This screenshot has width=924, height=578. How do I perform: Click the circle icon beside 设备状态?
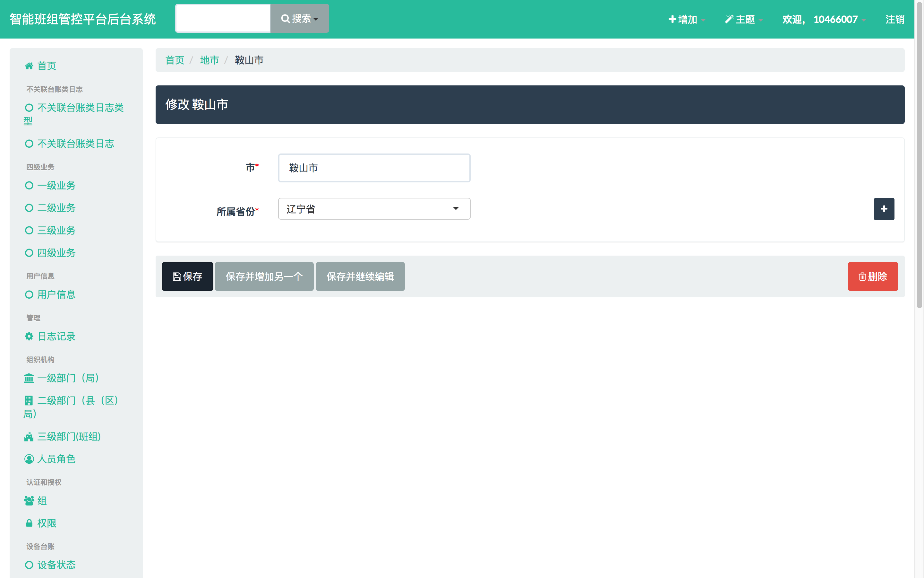point(29,565)
